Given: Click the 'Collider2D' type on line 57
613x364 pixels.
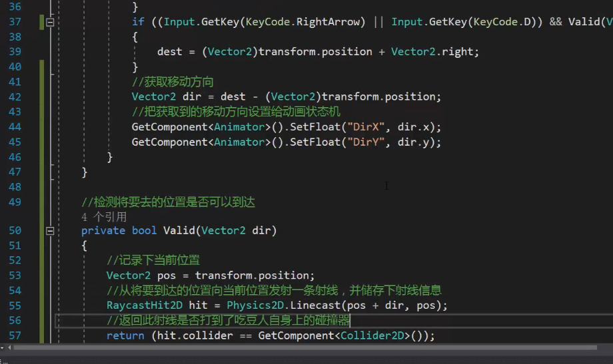Looking at the screenshot, I should (372, 335).
